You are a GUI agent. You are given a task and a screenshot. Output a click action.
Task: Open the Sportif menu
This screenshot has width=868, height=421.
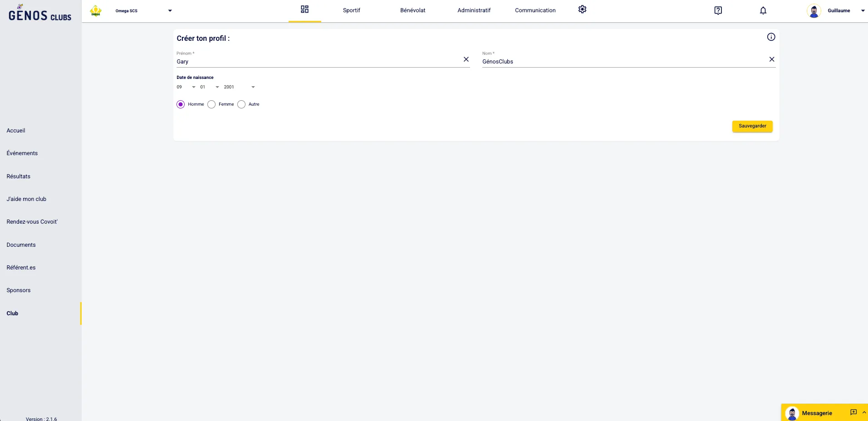point(351,10)
